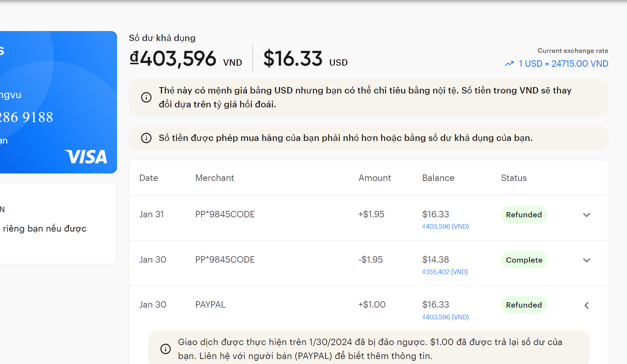Image resolution: width=627 pixels, height=364 pixels.
Task: Click the 1 USD ≈ 24715.00 VND rate link
Action: point(563,64)
